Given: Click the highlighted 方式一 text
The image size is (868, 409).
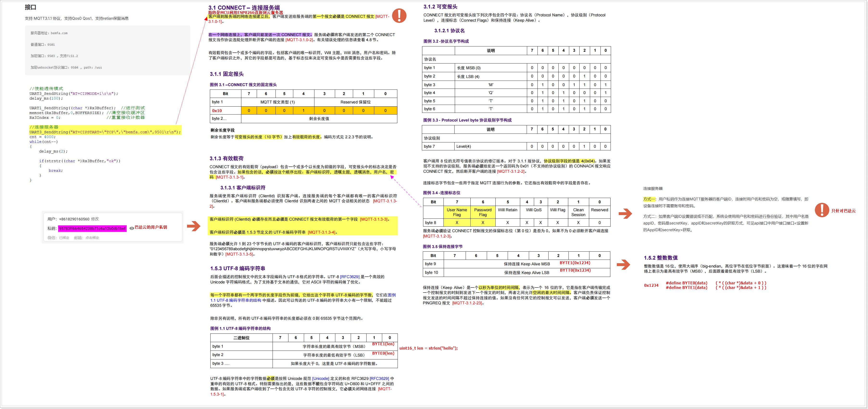Looking at the screenshot, I should [649, 199].
